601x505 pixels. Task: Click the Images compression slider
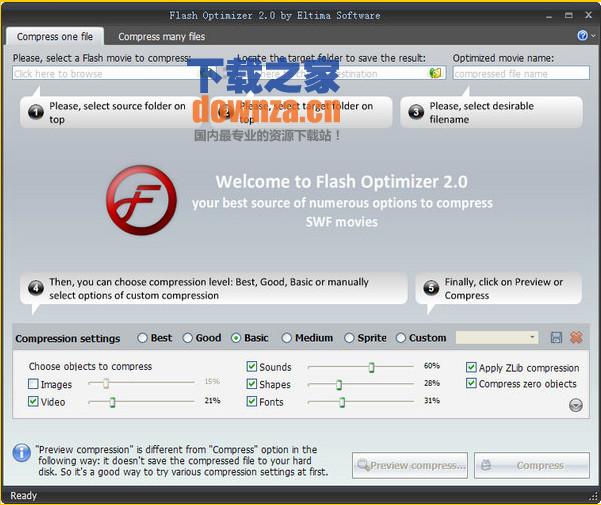click(x=141, y=383)
